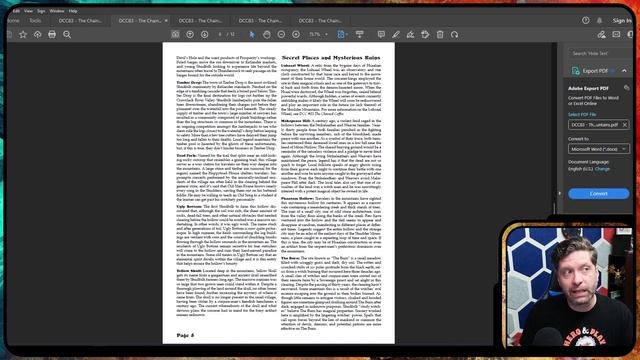
Task: Click the 'Secret Places and Mysterious Ruins' heading
Action: [x=331, y=58]
